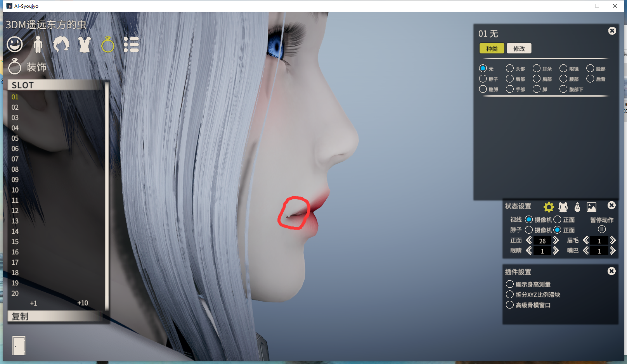Click the options list icon in top toolbar
Image resolution: width=627 pixels, height=364 pixels.
coord(131,45)
